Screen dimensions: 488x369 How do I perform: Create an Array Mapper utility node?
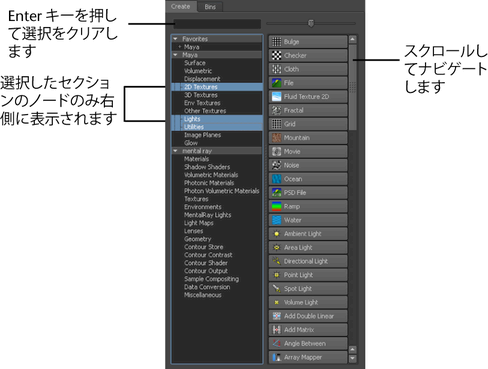[308, 357]
